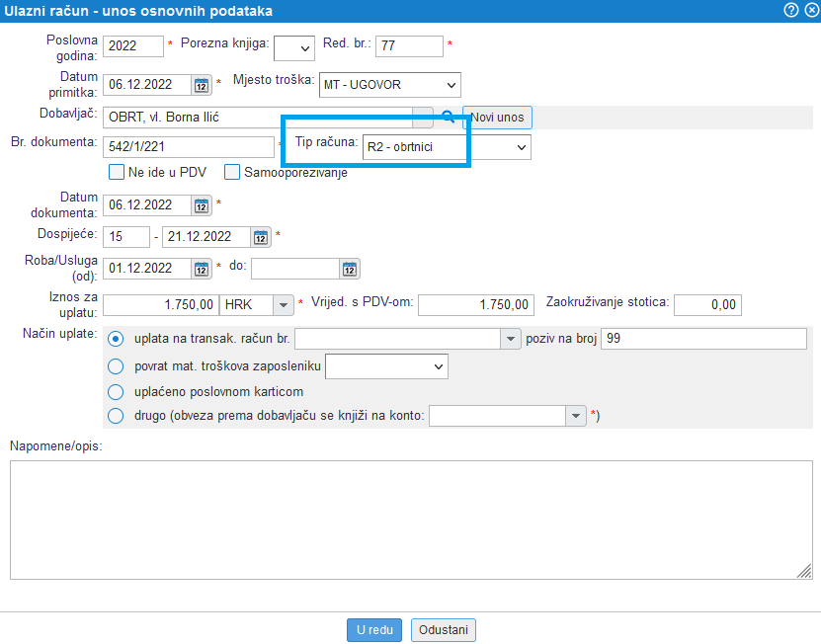Tick the Samooporezivanje checkbox
Viewport: 821px width, 644px height.
coord(233,173)
